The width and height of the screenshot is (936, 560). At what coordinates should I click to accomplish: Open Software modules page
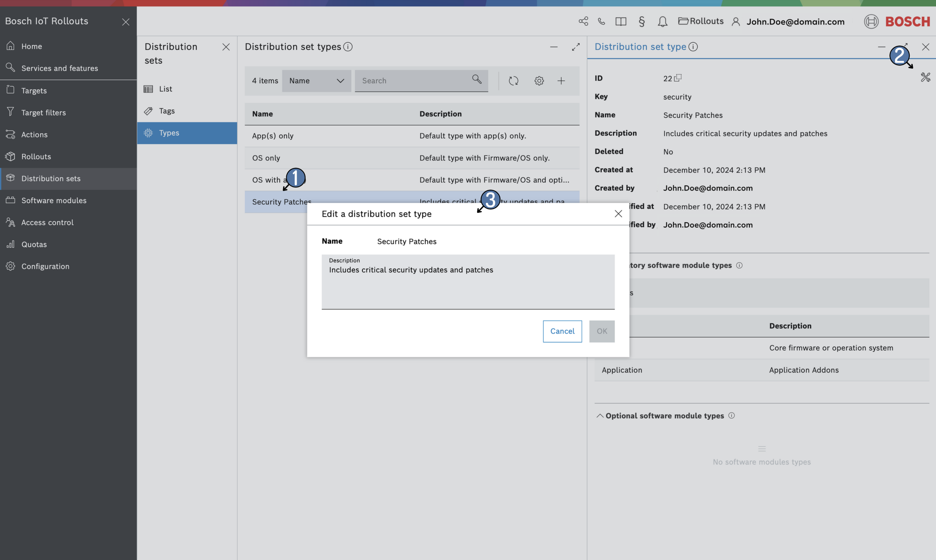point(68,201)
